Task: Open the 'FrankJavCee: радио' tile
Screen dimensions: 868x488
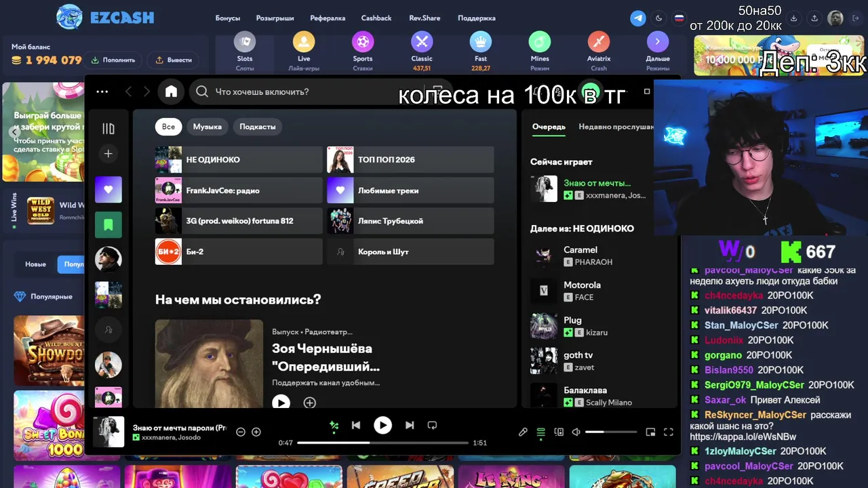Action: (x=239, y=190)
